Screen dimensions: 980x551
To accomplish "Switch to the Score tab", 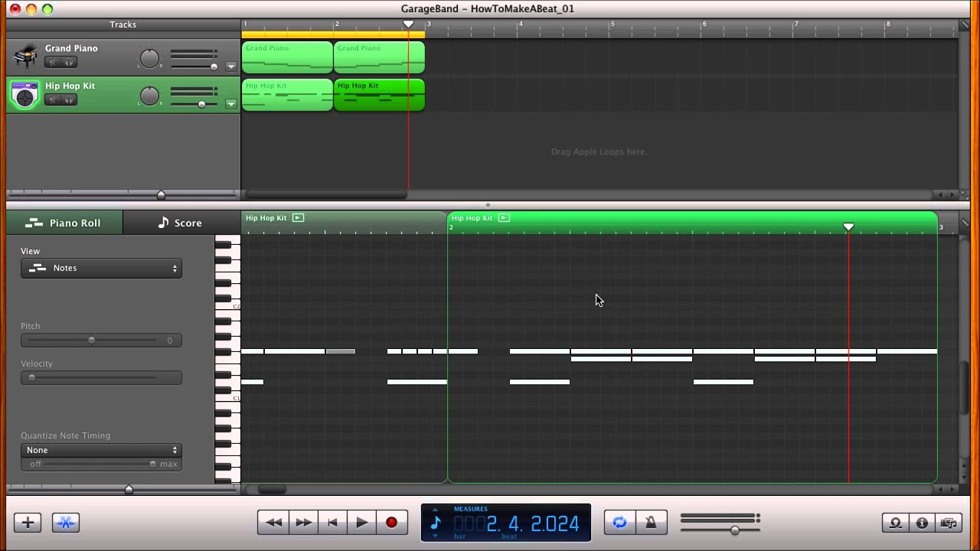I will (x=180, y=223).
